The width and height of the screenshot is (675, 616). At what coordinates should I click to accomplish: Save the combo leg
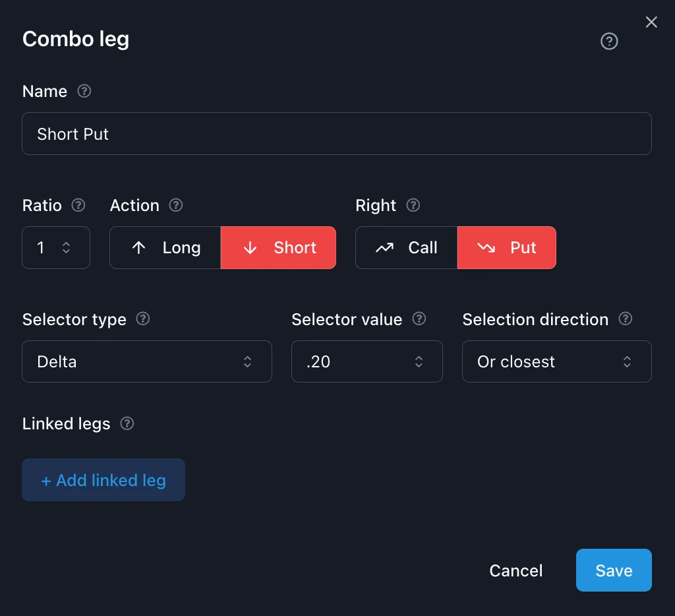pos(613,570)
